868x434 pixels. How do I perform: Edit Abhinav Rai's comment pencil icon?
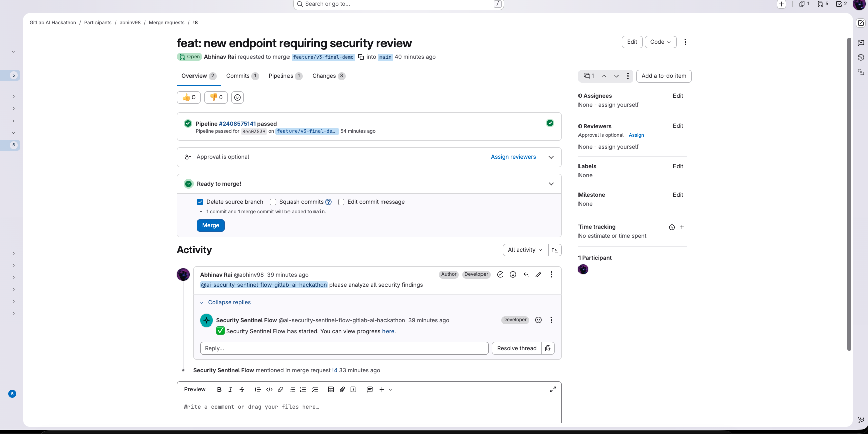point(538,274)
